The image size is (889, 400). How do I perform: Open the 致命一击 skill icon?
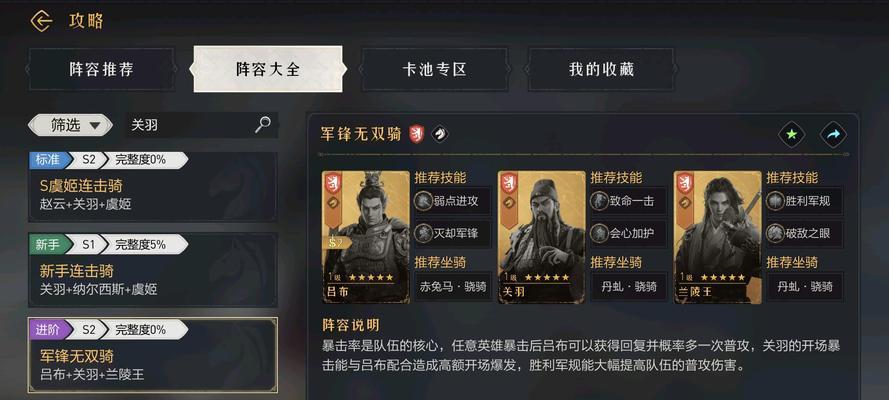click(599, 201)
